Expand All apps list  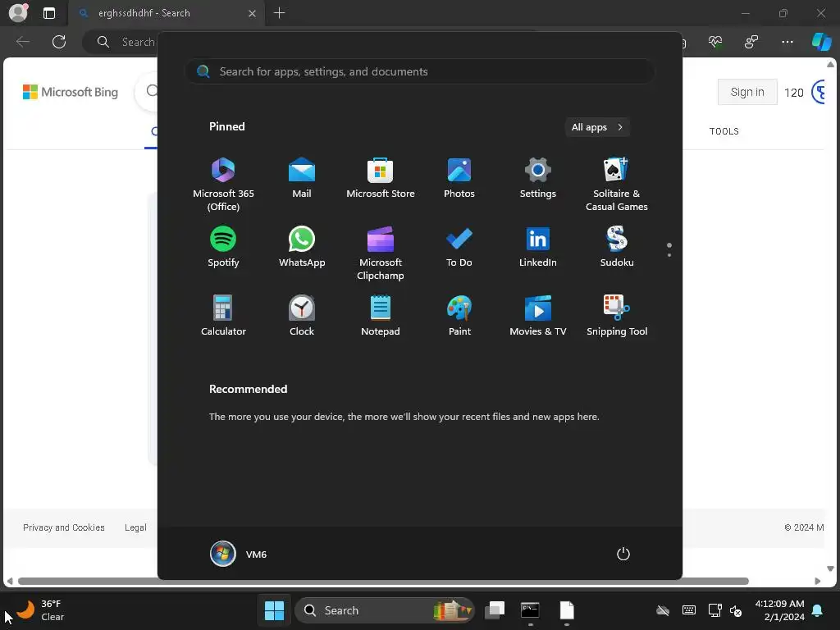coord(597,127)
